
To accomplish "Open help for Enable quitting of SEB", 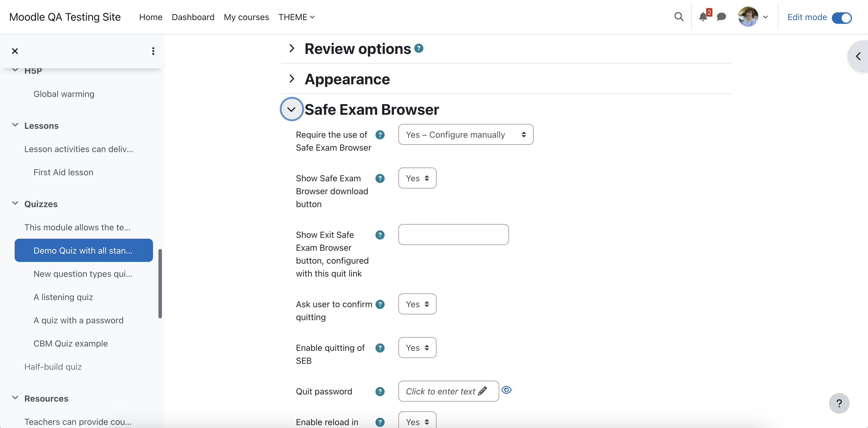I will click(x=380, y=348).
